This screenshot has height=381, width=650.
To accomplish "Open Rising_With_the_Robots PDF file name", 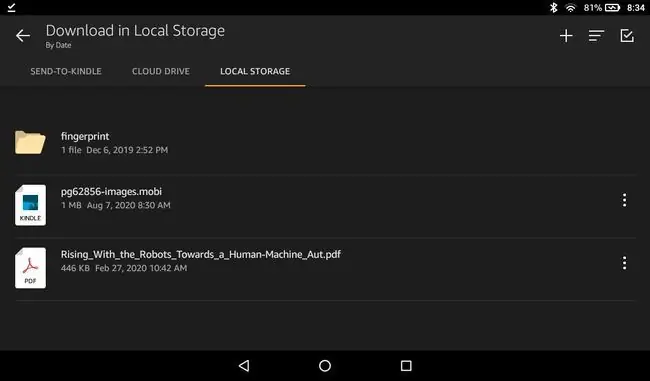I will pos(201,254).
